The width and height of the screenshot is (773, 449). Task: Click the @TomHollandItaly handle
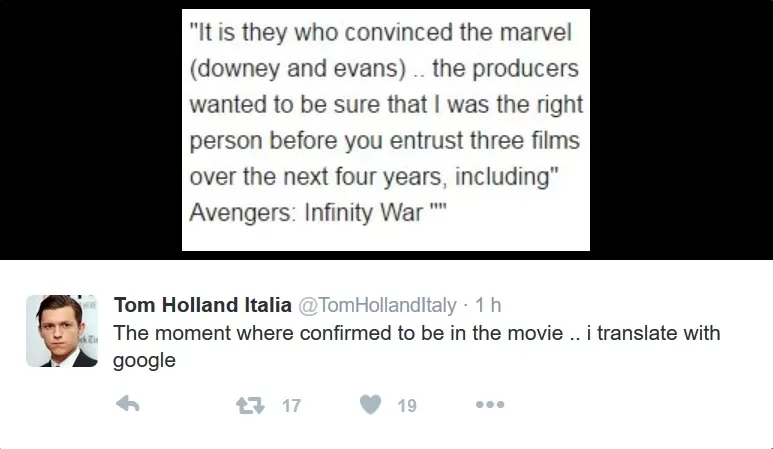pyautogui.click(x=378, y=305)
